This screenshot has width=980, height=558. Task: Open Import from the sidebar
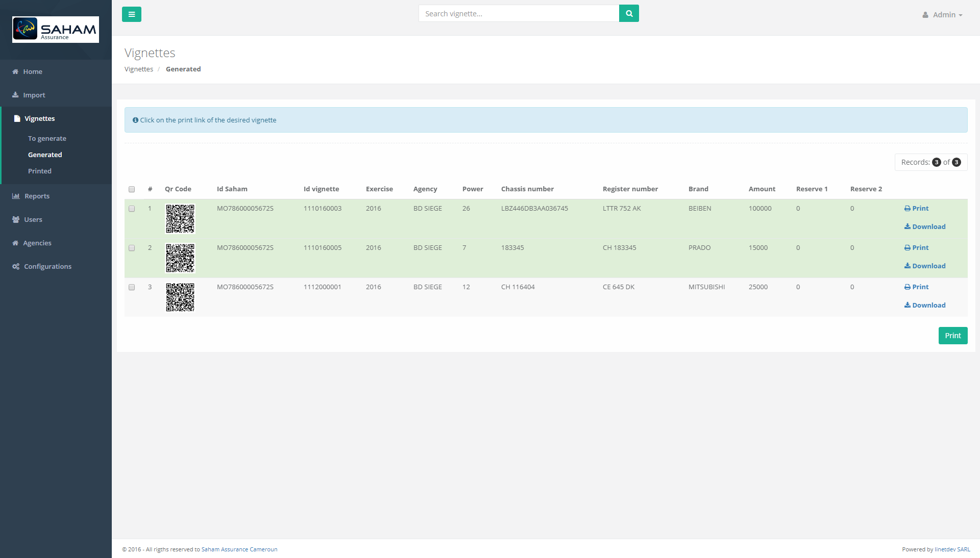pyautogui.click(x=34, y=95)
